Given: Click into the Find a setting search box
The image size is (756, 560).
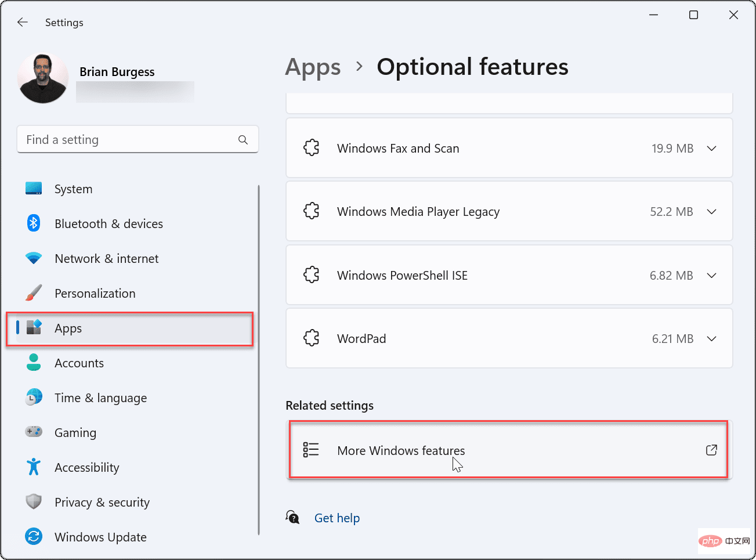Looking at the screenshot, I should coord(138,140).
